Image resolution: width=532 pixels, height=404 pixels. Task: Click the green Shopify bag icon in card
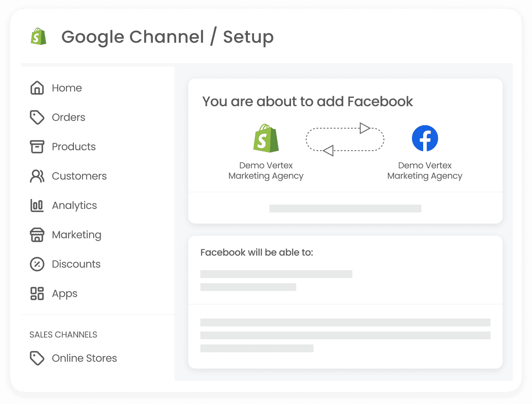[x=266, y=138]
